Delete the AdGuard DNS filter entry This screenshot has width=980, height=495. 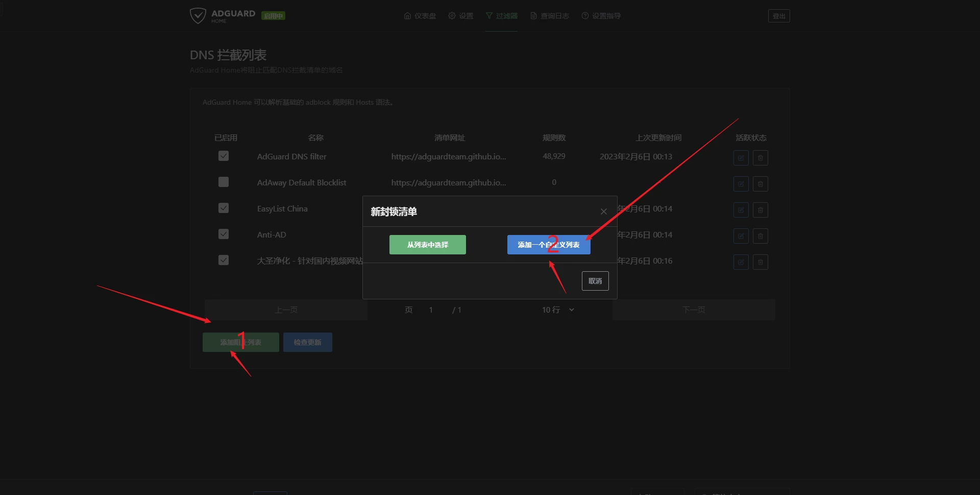coord(761,158)
